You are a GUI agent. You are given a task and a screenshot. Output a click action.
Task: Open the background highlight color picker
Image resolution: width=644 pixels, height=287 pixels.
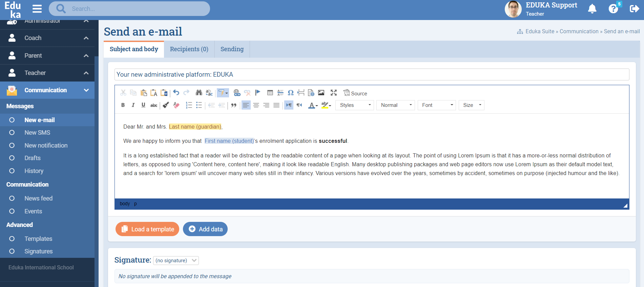click(x=326, y=105)
